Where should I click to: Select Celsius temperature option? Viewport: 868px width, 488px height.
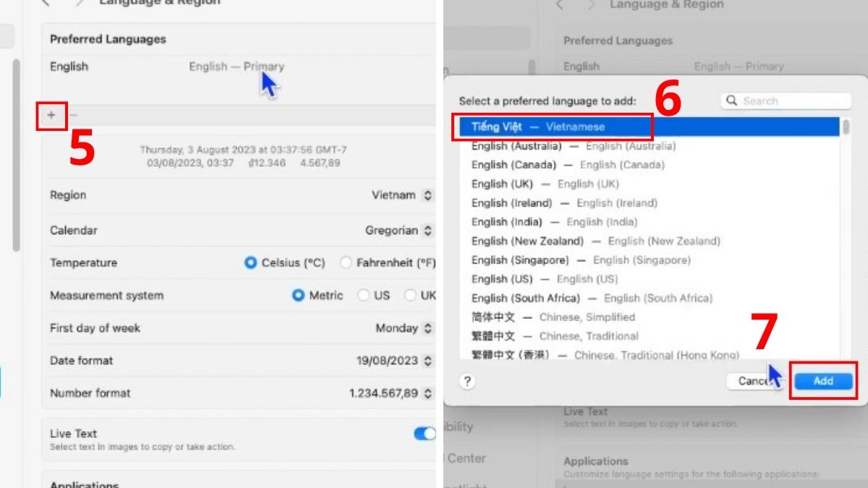250,263
